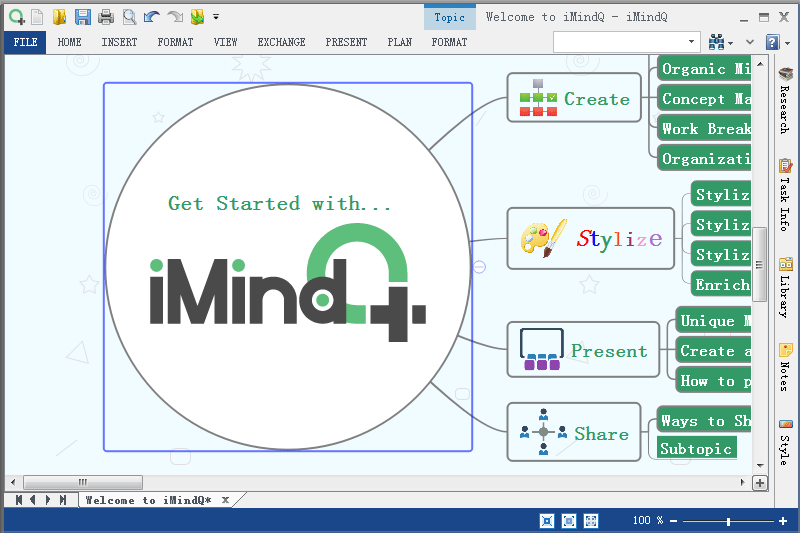The width and height of the screenshot is (800, 533).
Task: Go to the first map tab
Action: 18,500
